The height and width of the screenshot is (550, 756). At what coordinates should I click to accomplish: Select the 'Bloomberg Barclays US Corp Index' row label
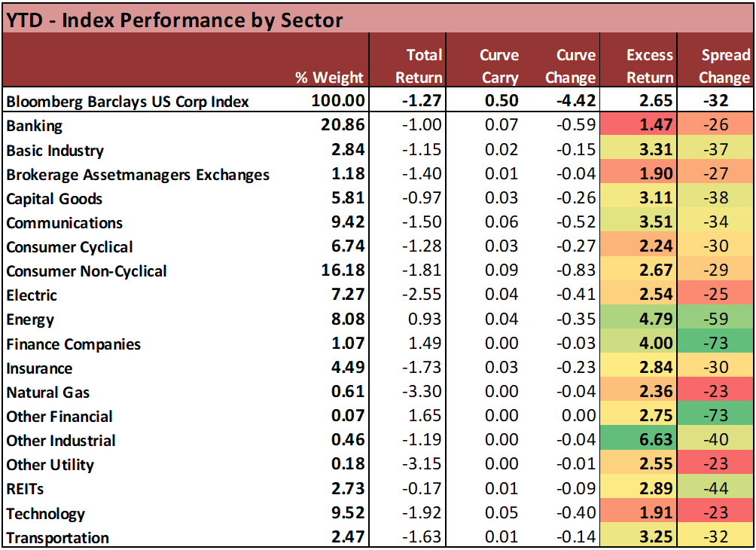point(127,101)
